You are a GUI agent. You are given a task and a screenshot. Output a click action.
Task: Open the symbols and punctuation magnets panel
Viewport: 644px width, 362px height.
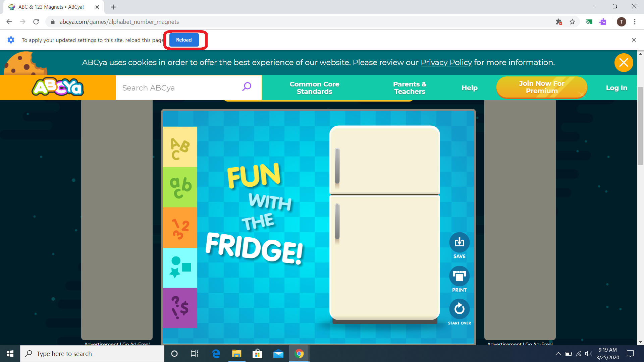(x=180, y=308)
